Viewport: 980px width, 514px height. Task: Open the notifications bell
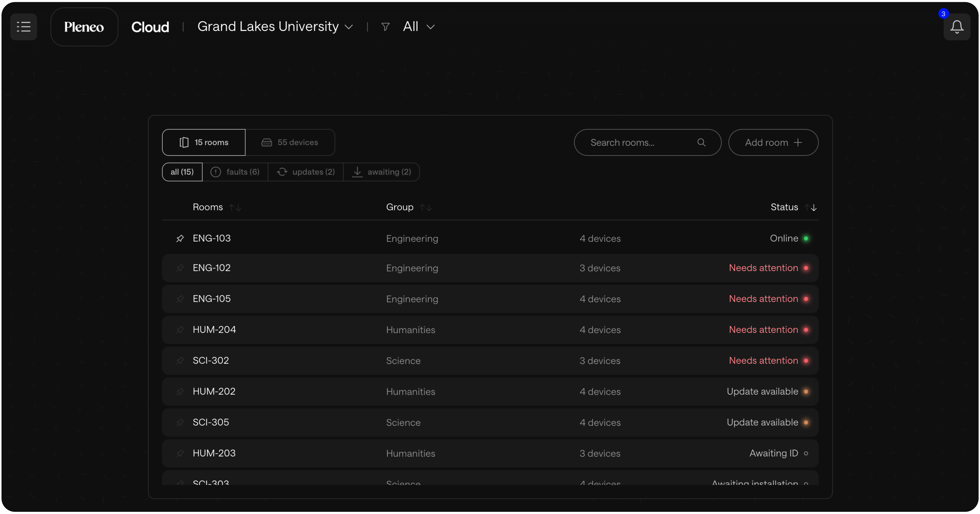(956, 27)
